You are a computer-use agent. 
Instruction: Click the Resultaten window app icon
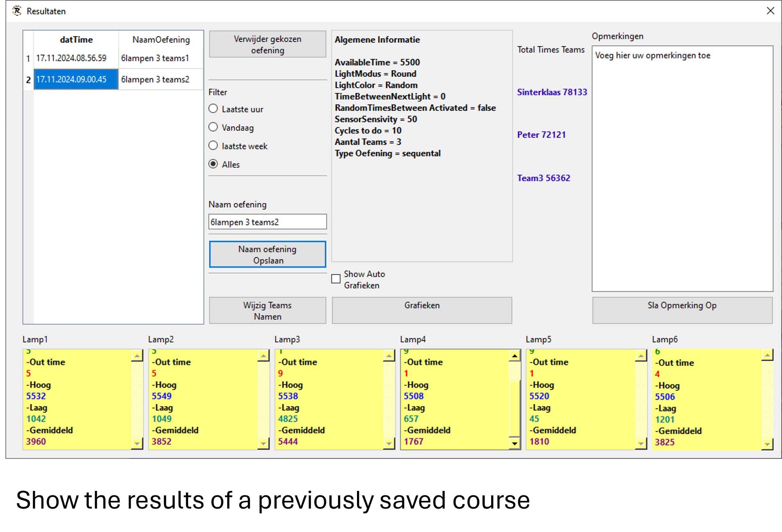[x=17, y=11]
